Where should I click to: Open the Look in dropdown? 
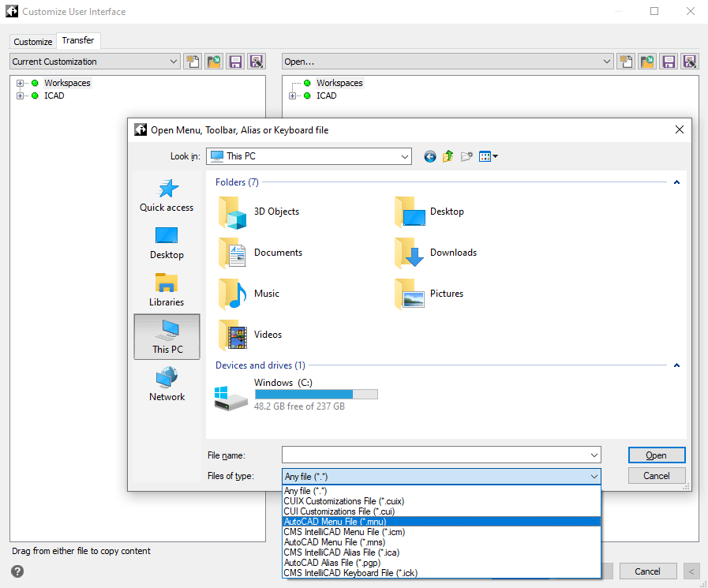coord(309,156)
